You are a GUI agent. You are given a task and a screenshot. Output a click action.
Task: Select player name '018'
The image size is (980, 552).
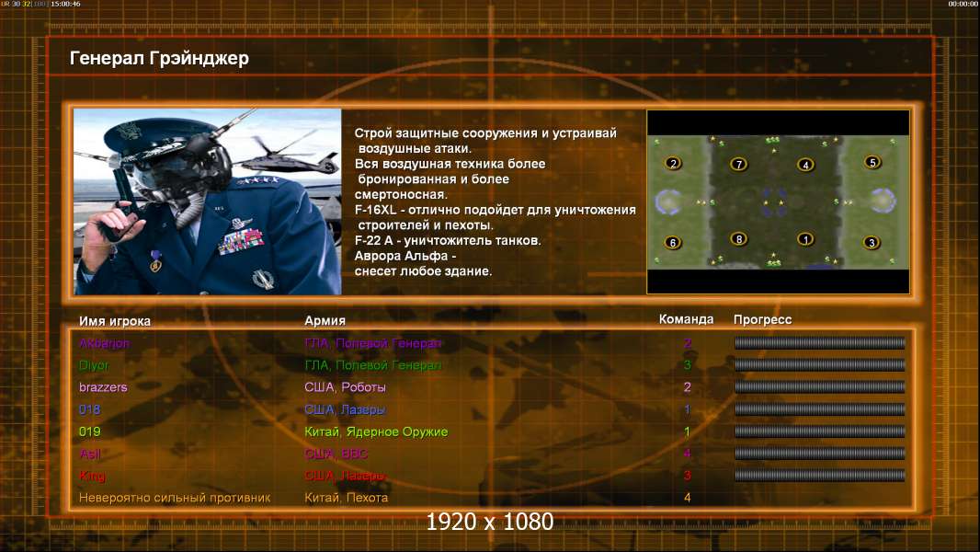click(89, 409)
